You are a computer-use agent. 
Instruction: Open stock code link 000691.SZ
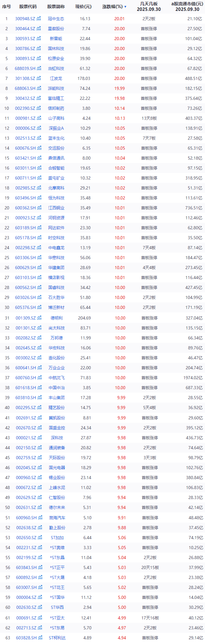[26, 618]
